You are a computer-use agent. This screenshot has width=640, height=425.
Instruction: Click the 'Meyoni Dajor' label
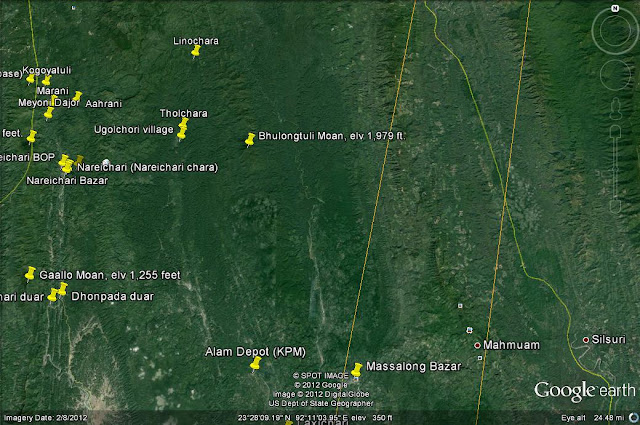49,103
